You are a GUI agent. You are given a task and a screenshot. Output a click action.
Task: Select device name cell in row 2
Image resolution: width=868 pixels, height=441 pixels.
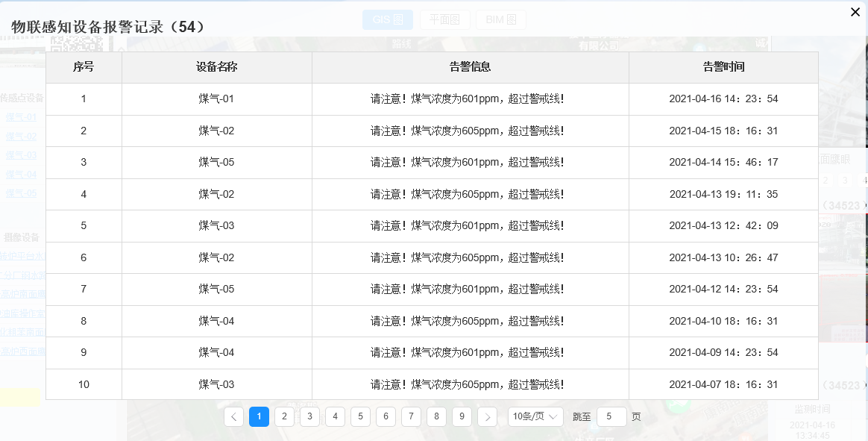point(216,131)
